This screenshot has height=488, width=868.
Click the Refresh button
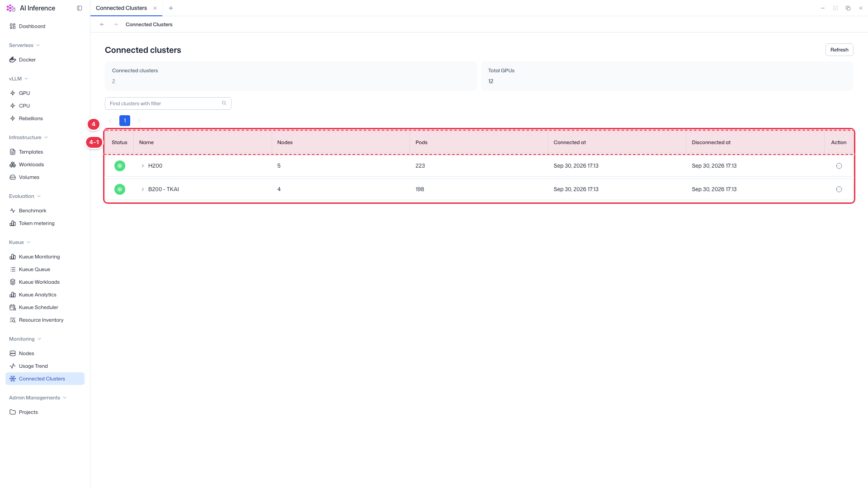point(839,50)
